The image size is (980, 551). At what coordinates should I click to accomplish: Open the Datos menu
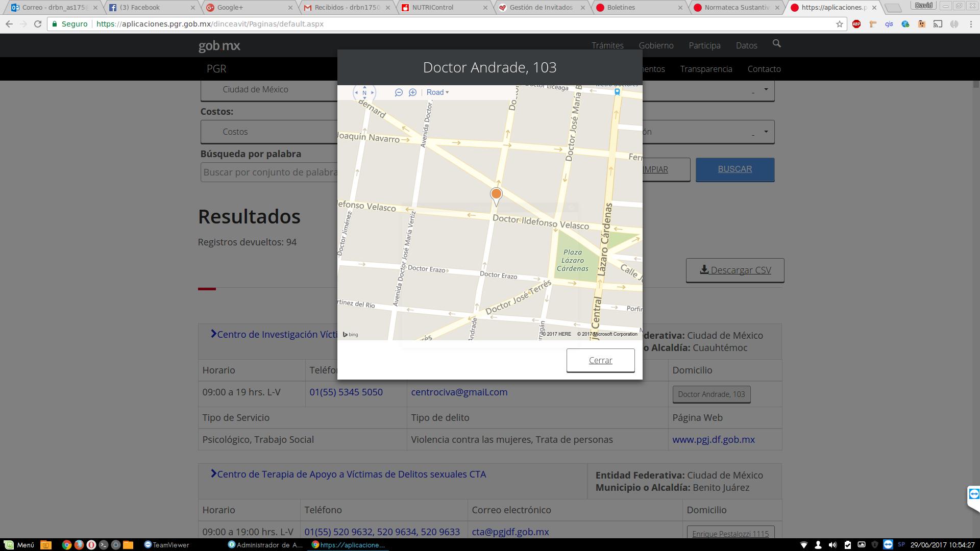tap(746, 45)
